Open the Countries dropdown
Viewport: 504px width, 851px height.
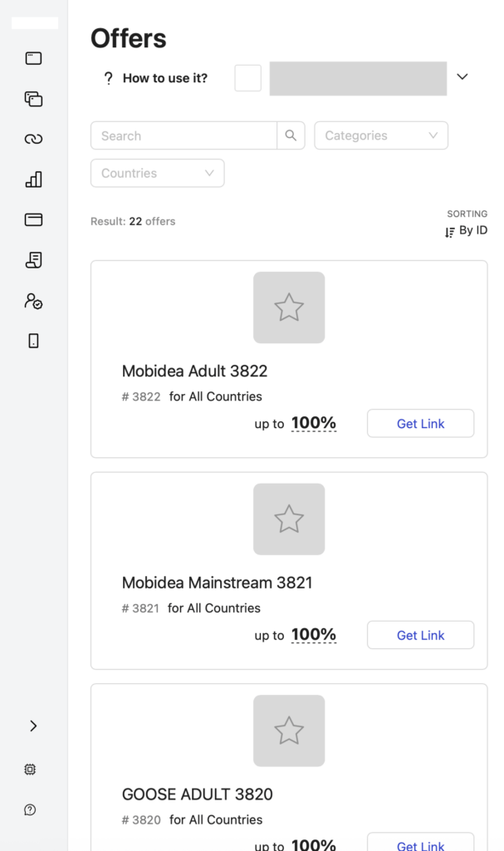point(157,174)
